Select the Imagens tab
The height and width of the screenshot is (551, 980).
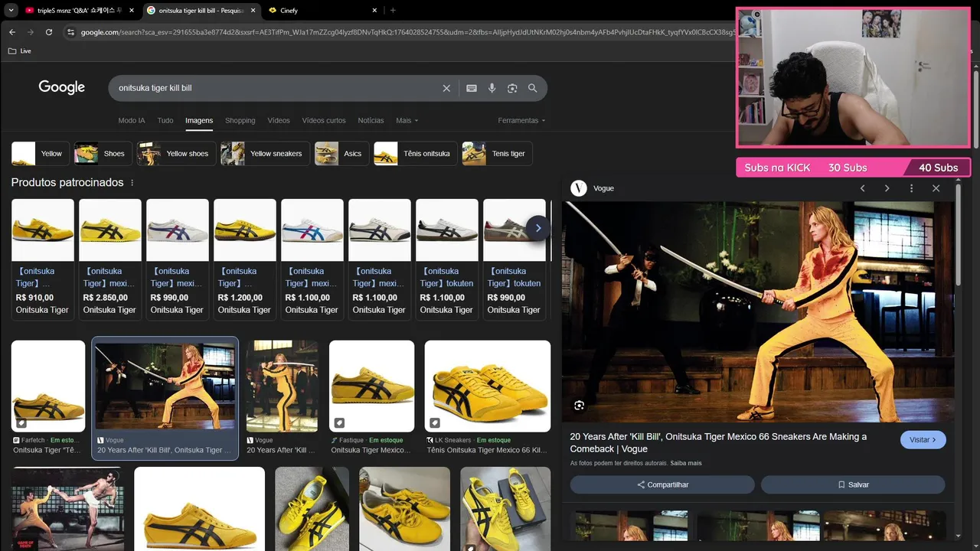(199, 120)
